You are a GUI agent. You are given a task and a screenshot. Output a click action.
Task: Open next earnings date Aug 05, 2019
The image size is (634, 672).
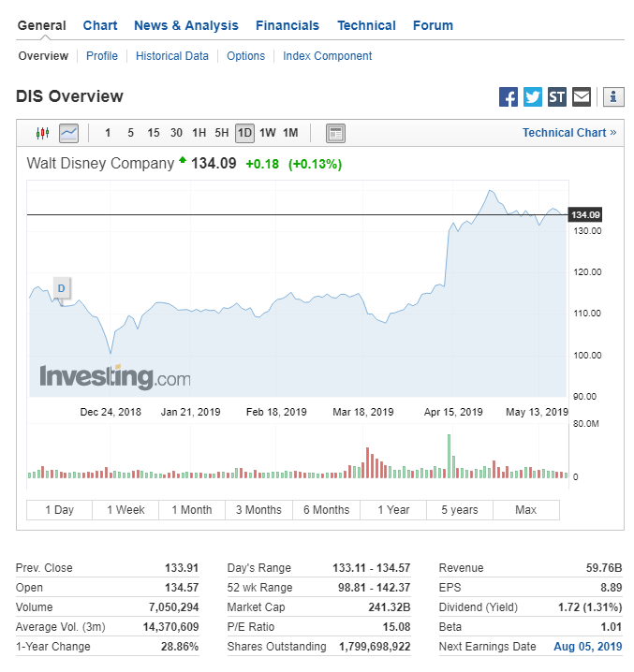[x=588, y=647]
